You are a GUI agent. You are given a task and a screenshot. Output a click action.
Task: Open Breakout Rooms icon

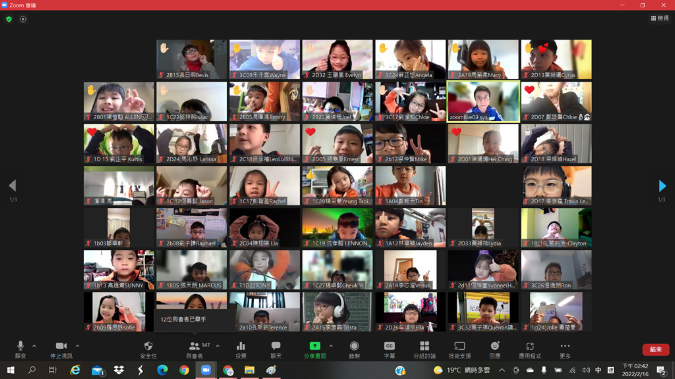tap(424, 349)
